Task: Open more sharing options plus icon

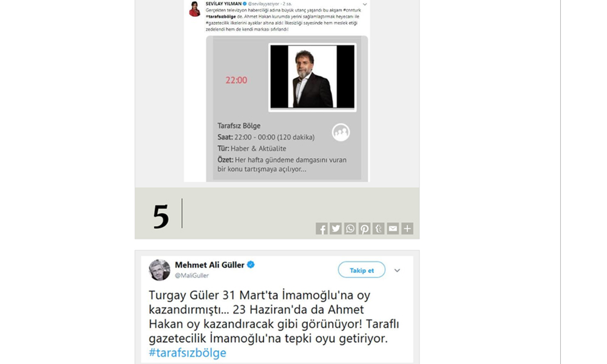Action: (407, 229)
